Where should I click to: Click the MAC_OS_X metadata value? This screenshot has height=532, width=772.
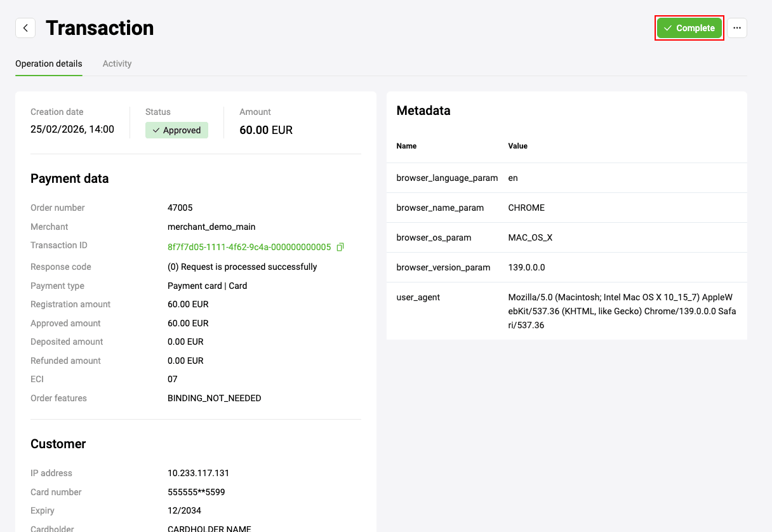pos(530,237)
